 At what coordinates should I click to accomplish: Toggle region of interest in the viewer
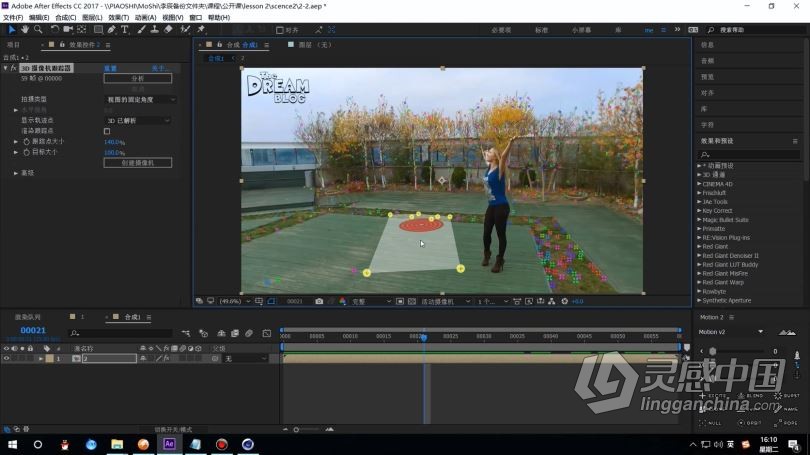(x=400, y=301)
